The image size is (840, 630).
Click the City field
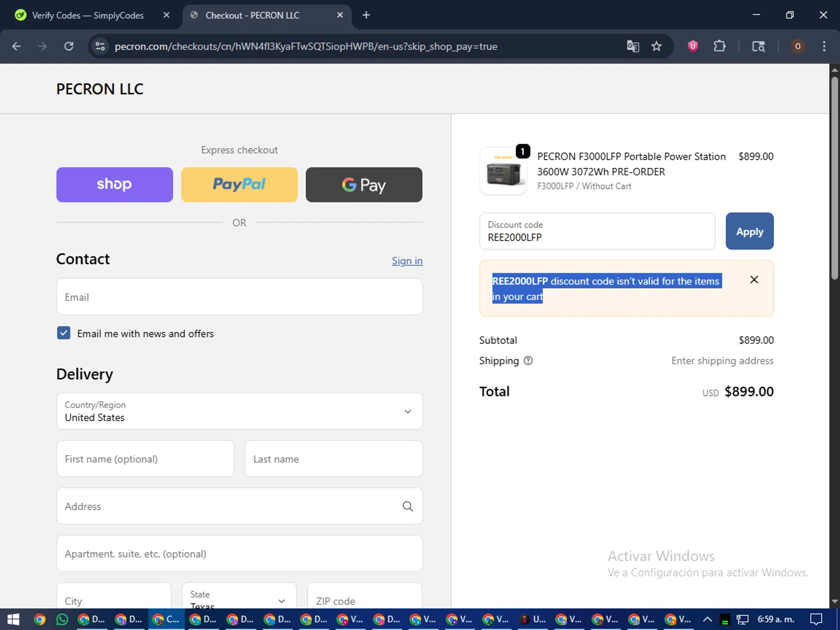tap(114, 595)
